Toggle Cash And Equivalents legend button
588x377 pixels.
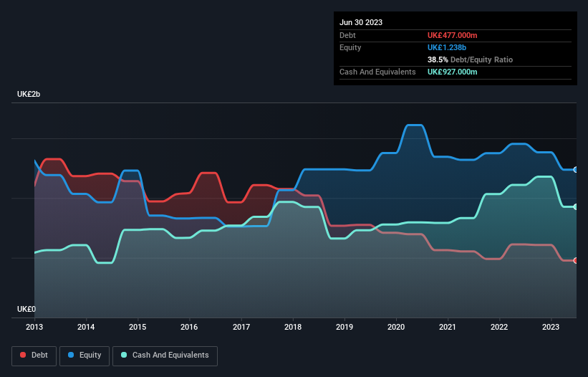pos(165,355)
